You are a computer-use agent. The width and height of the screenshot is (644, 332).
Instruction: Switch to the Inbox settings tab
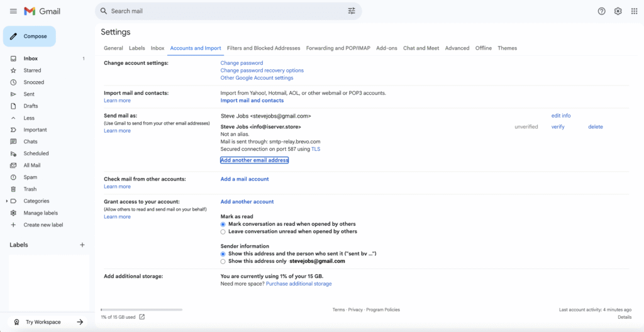[x=158, y=48]
